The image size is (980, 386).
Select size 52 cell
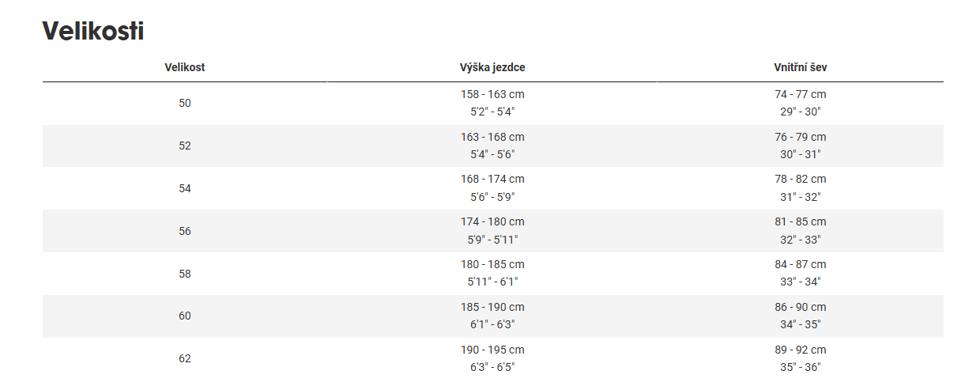click(185, 146)
